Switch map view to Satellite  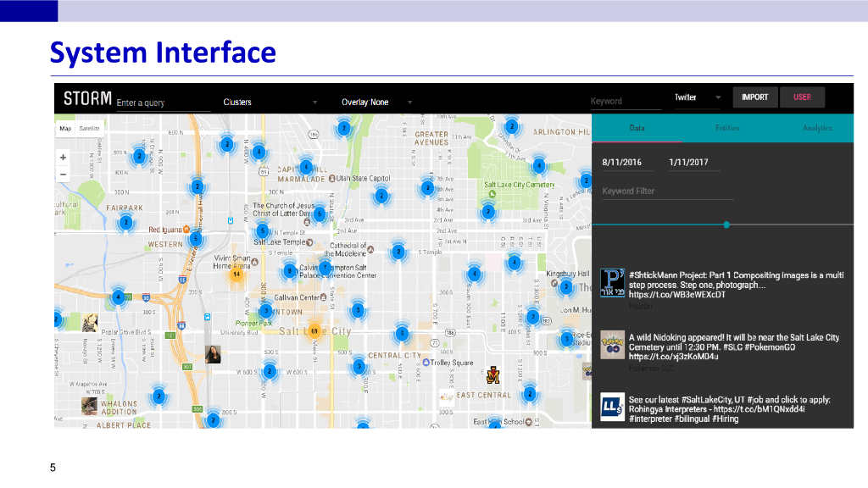click(89, 129)
